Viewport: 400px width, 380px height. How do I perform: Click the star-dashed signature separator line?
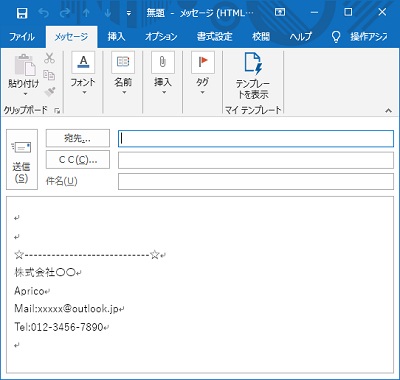point(87,255)
